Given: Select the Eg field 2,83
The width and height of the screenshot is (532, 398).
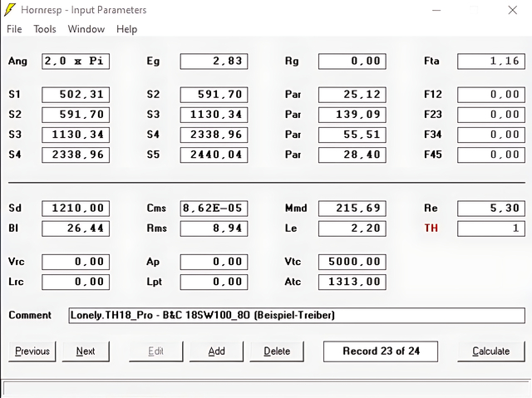Looking at the screenshot, I should (x=214, y=61).
